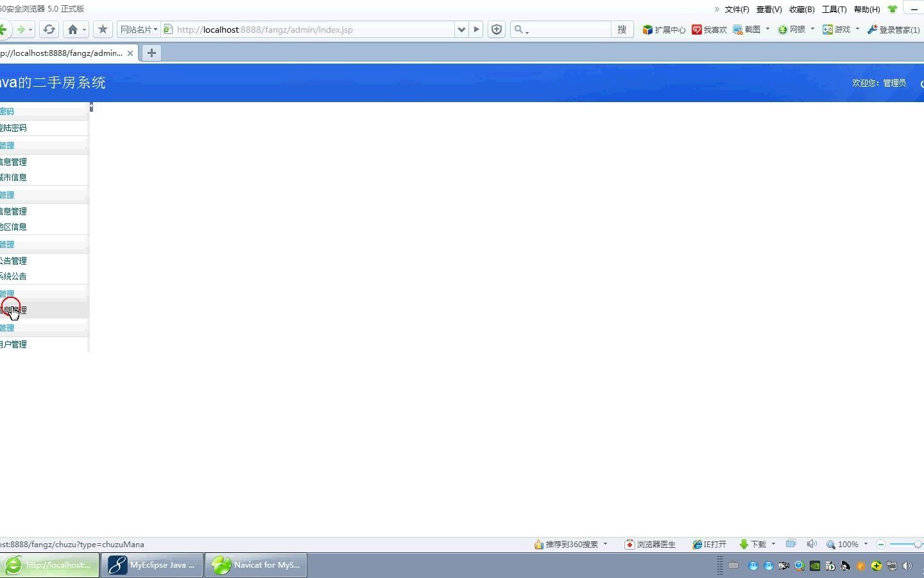Click the status bar window popup icon
This screenshot has width=924, height=578.
point(791,544)
